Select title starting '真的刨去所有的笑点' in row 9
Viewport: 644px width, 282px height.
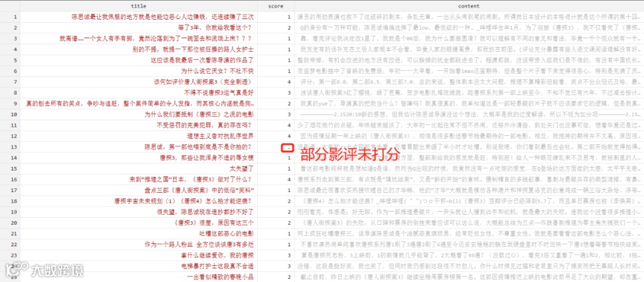pos(140,104)
